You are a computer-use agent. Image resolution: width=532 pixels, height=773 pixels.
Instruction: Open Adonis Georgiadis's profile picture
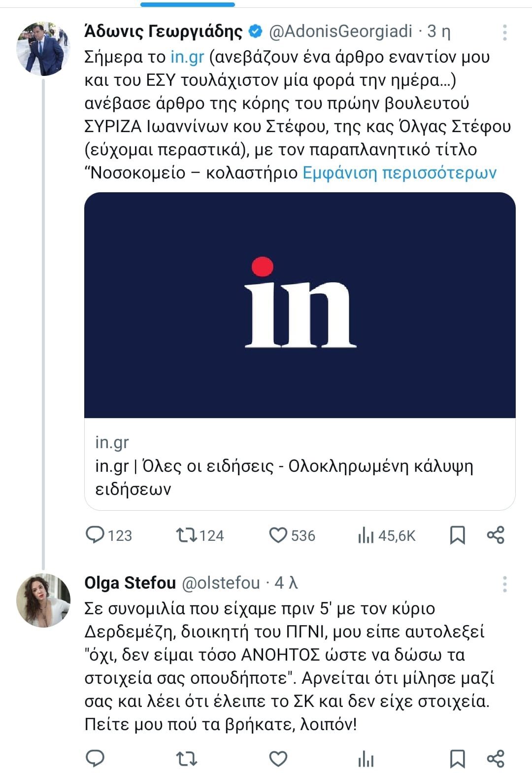(43, 48)
